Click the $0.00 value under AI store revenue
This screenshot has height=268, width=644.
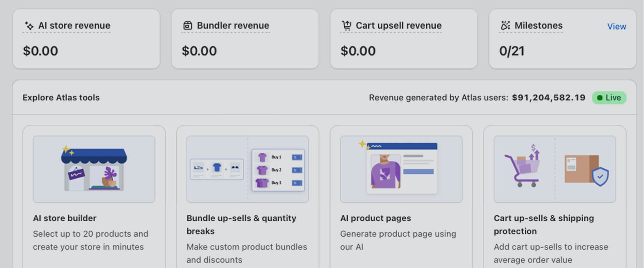41,51
